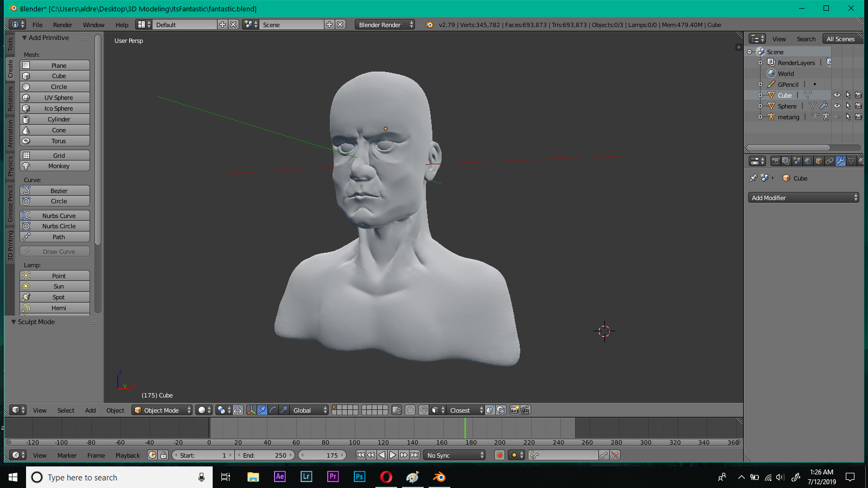Open the Blender Render engine dropdown

pyautogui.click(x=385, y=24)
